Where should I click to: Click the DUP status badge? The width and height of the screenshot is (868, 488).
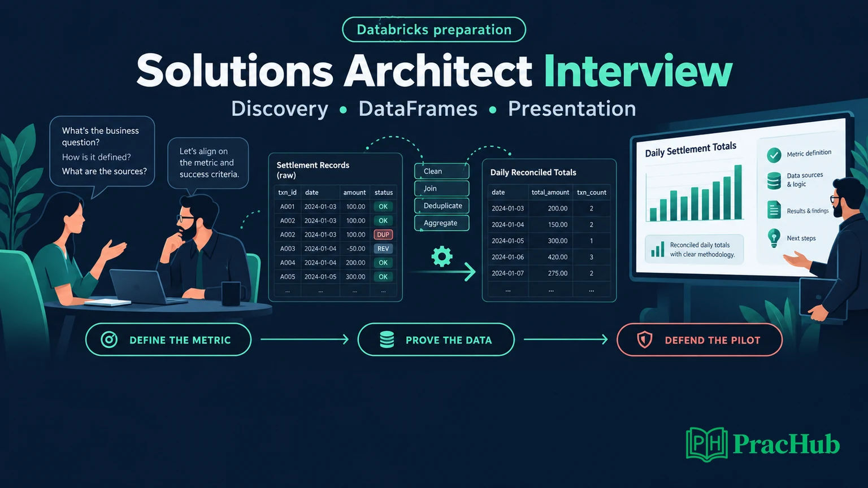(383, 234)
